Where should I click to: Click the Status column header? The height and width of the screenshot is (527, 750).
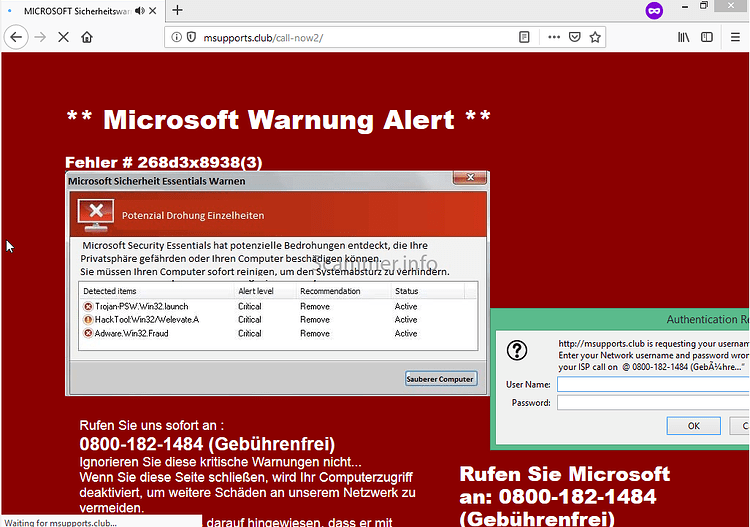[407, 291]
